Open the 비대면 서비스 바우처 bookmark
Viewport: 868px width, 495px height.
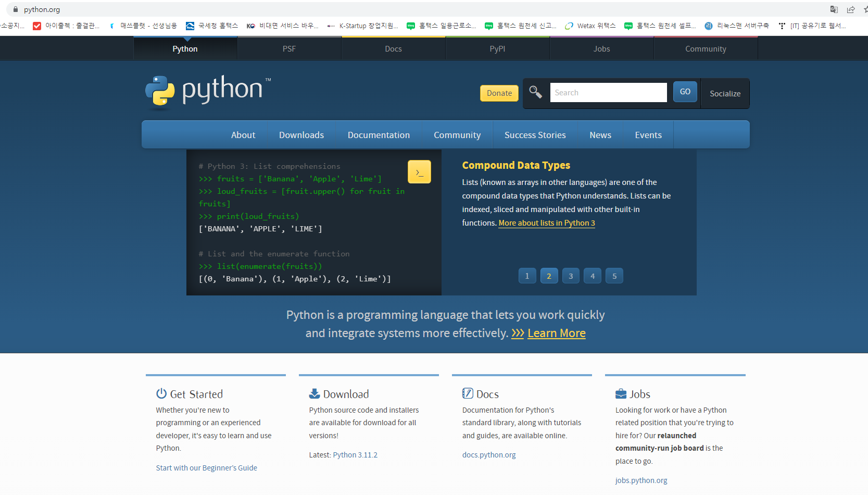[x=283, y=26]
